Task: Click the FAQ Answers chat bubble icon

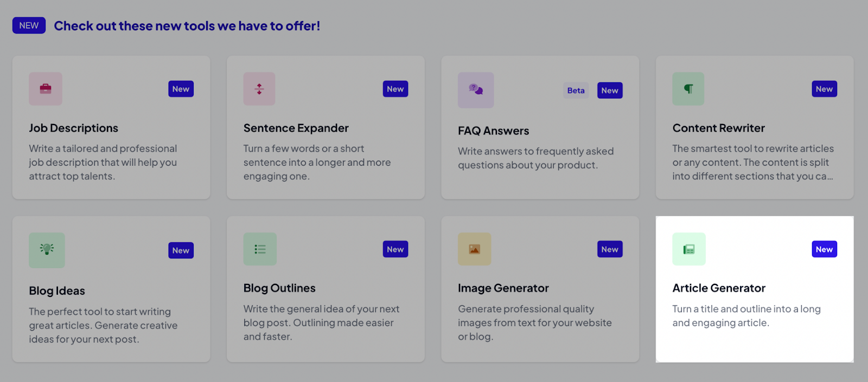Action: (476, 90)
